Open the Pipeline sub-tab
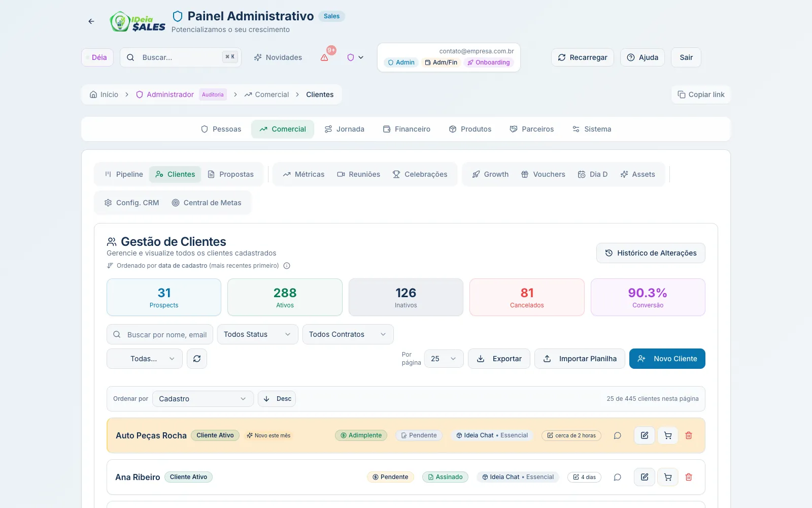The width and height of the screenshot is (812, 508). pyautogui.click(x=124, y=174)
